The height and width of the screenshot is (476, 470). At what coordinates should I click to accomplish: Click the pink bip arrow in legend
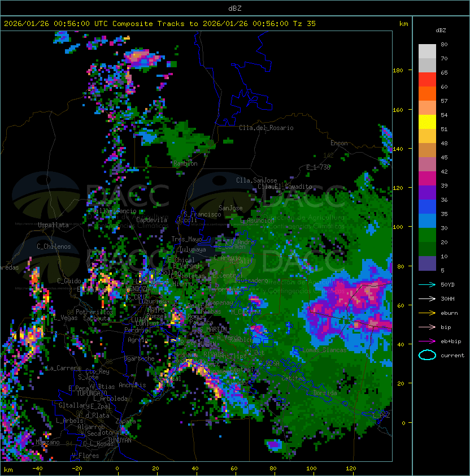click(x=427, y=327)
